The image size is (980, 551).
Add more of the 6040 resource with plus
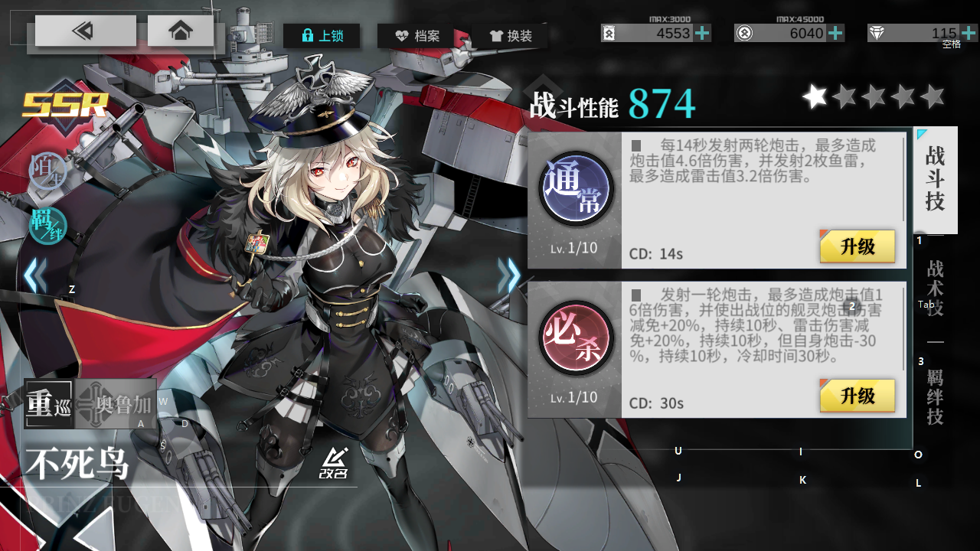(x=836, y=33)
